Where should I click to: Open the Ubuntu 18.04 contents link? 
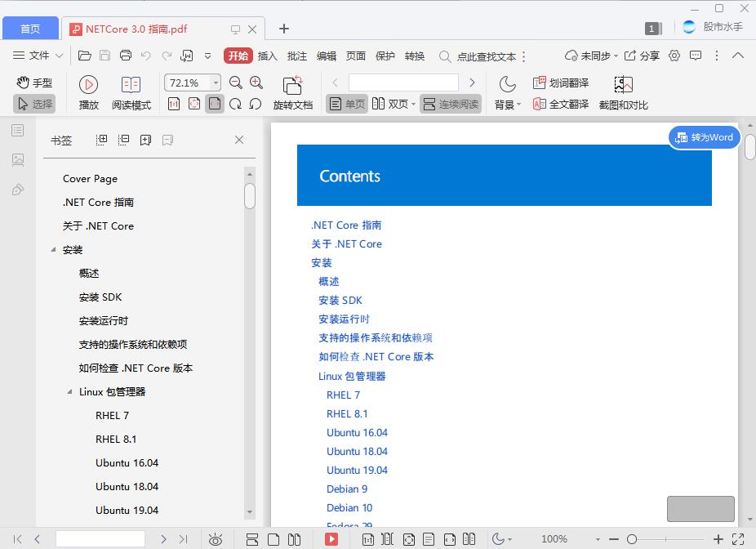coord(357,451)
